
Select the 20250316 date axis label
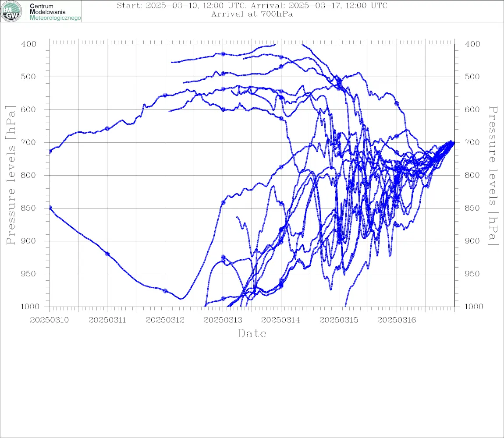[x=396, y=320]
